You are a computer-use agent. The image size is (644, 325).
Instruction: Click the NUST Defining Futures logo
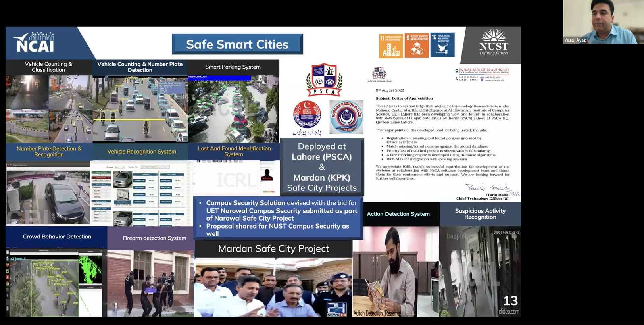click(493, 42)
